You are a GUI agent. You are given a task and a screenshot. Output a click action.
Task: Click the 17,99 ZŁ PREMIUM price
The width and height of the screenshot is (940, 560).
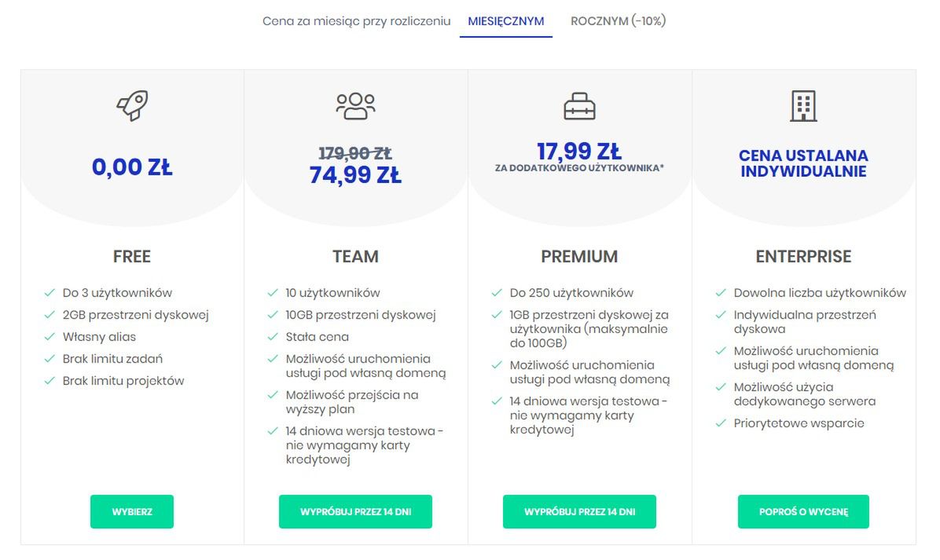579,152
